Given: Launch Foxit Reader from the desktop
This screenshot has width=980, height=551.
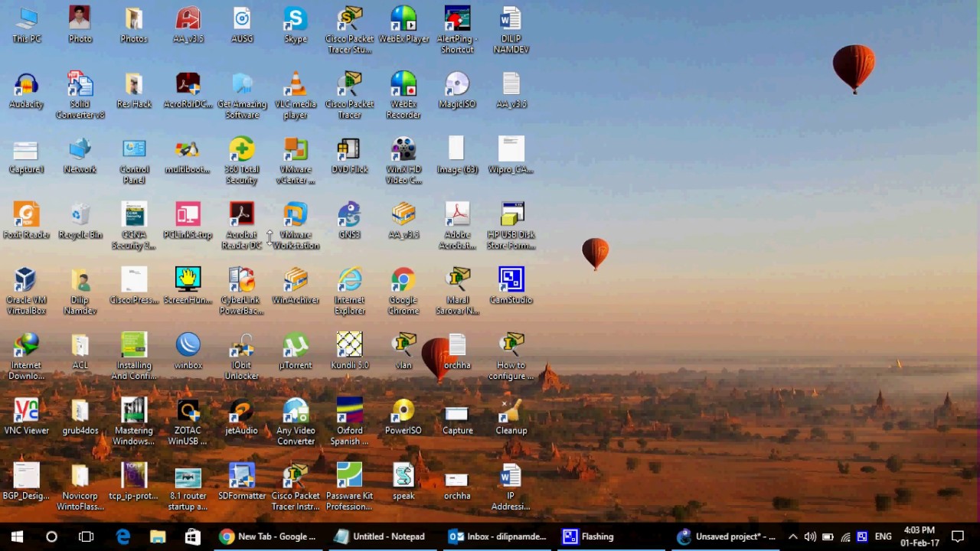Looking at the screenshot, I should [x=27, y=220].
